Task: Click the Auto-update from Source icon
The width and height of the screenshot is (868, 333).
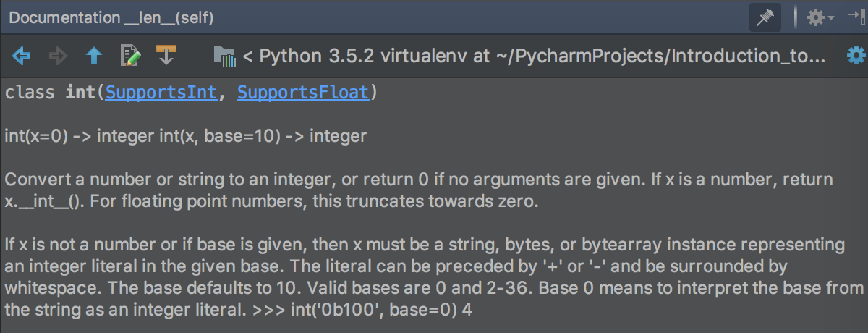Action: coord(166,55)
